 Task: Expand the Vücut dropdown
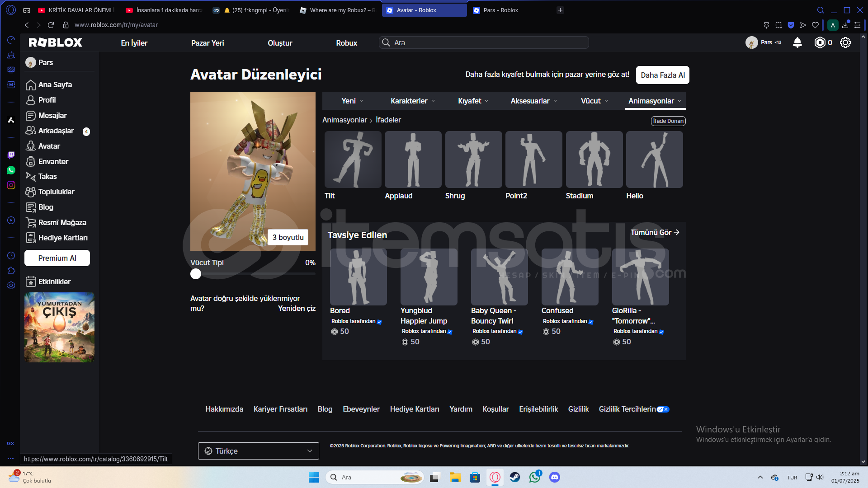(x=594, y=101)
